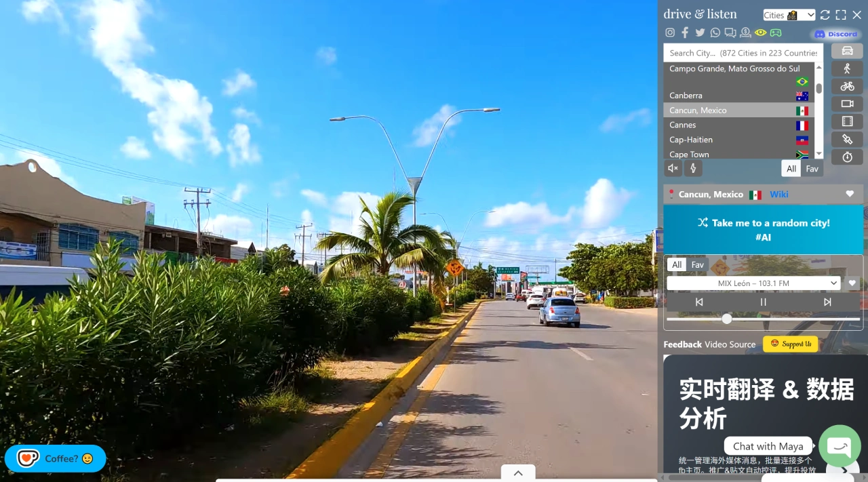The height and width of the screenshot is (482, 868).
Task: Expand the bottom chevron-up panel
Action: 518,473
